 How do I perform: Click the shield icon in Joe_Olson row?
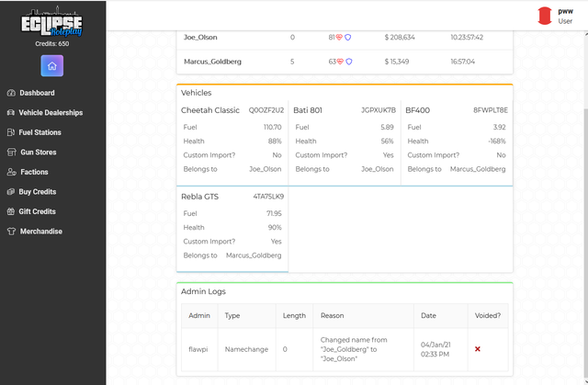[347, 37]
